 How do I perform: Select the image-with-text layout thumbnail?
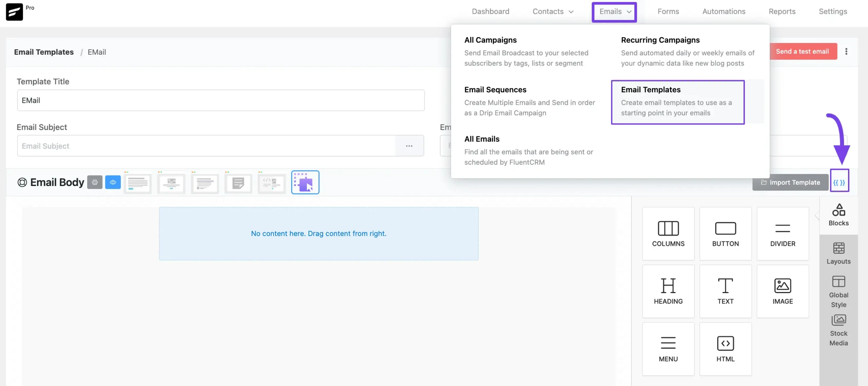tap(171, 183)
